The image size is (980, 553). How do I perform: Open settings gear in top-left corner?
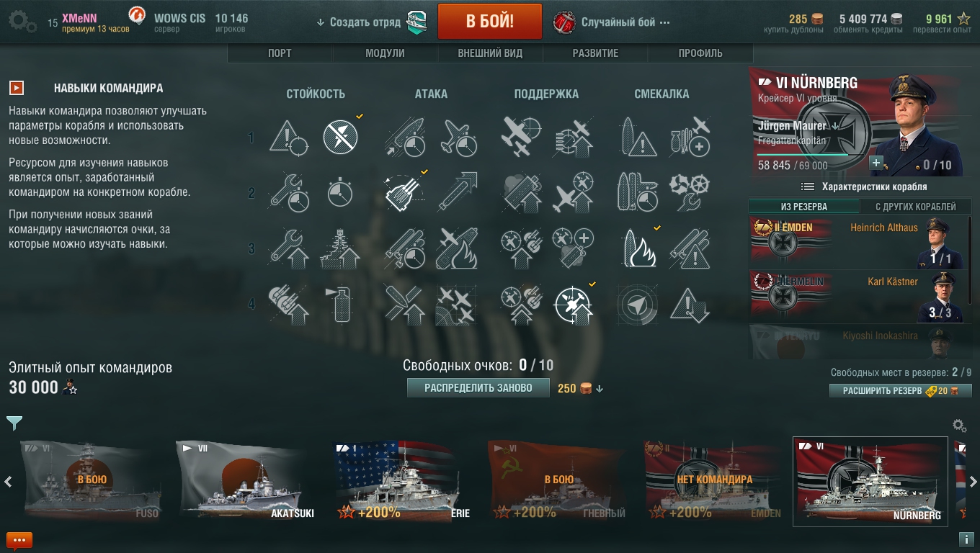coord(22,22)
